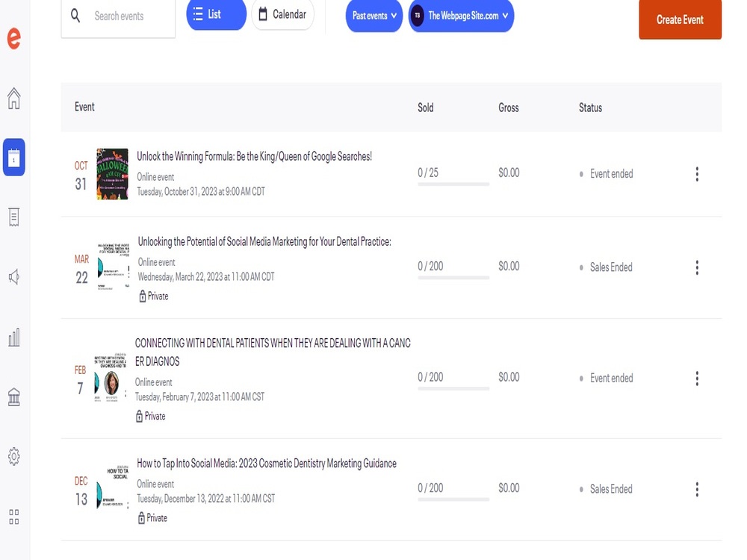Click Sales Ended status of December 13 event
The width and height of the screenshot is (747, 560).
click(611, 489)
